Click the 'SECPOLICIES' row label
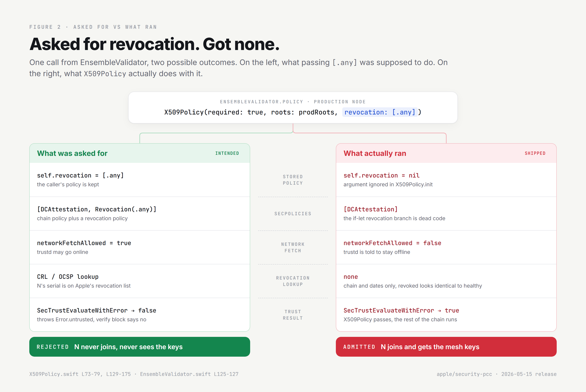The image size is (586, 392). click(293, 214)
